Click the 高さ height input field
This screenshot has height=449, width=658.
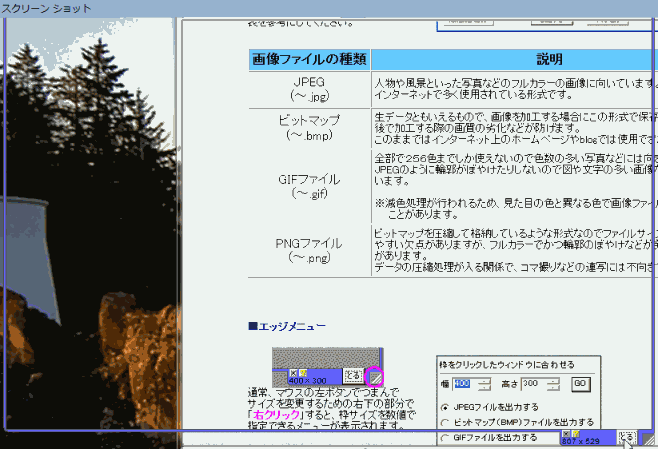535,384
